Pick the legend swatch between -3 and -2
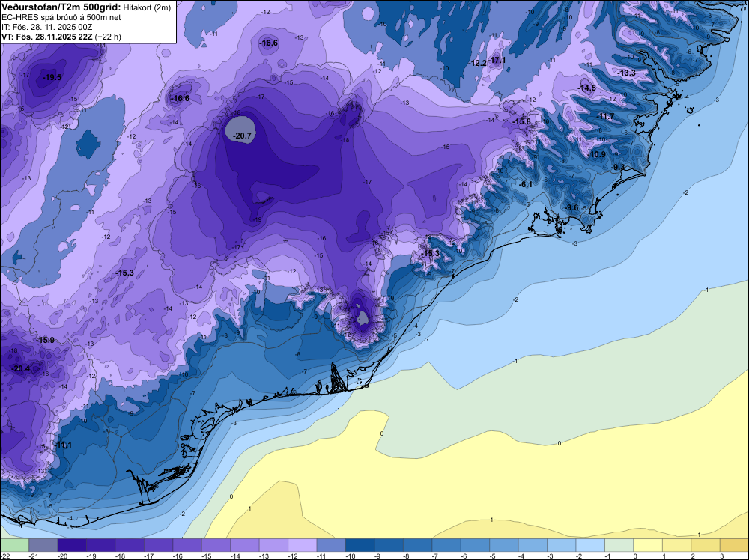This screenshot has width=749, height=560. (562, 545)
